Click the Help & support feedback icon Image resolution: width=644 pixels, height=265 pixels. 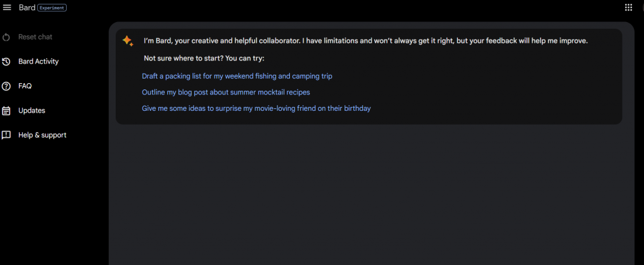pos(6,135)
